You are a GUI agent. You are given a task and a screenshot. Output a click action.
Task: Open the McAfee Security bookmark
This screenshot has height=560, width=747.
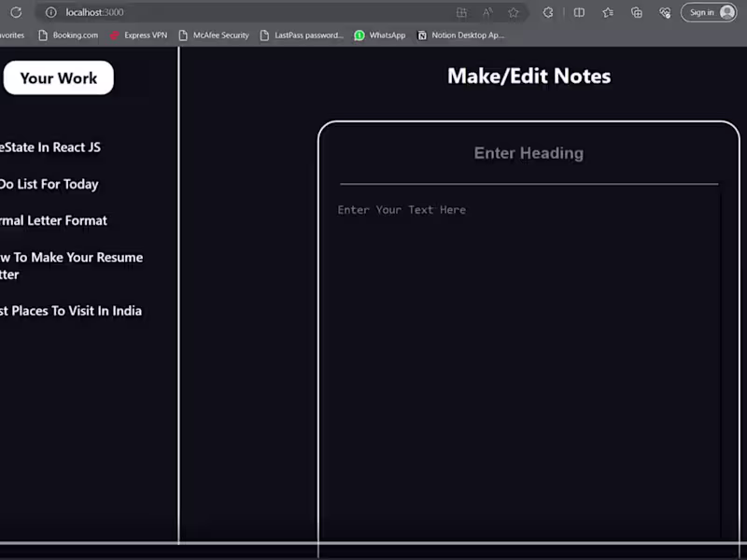(214, 35)
